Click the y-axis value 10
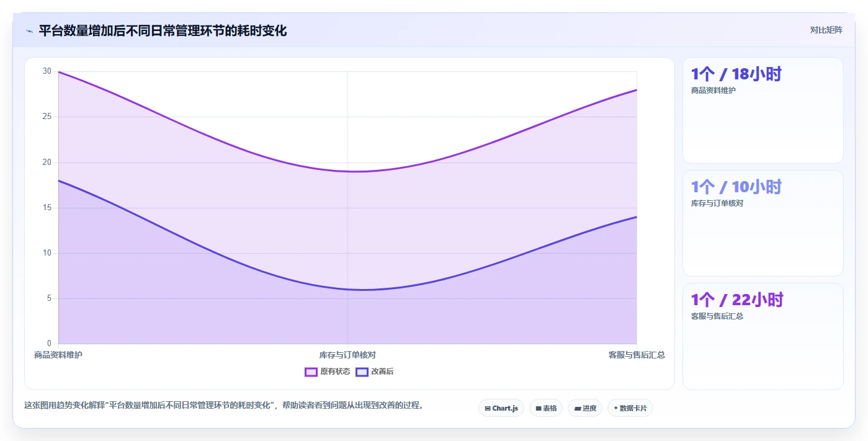The width and height of the screenshot is (868, 441). tap(47, 253)
